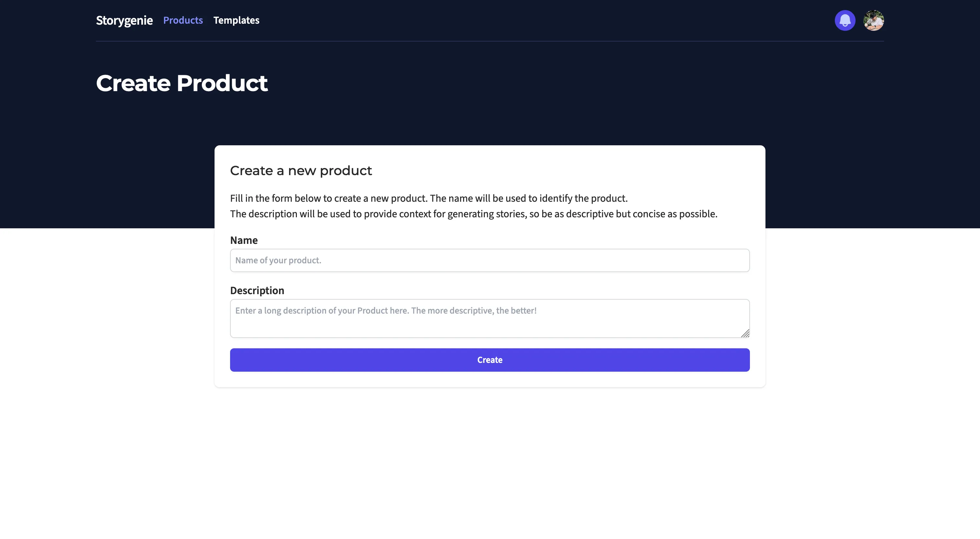Click the Create a new product heading

point(301,171)
